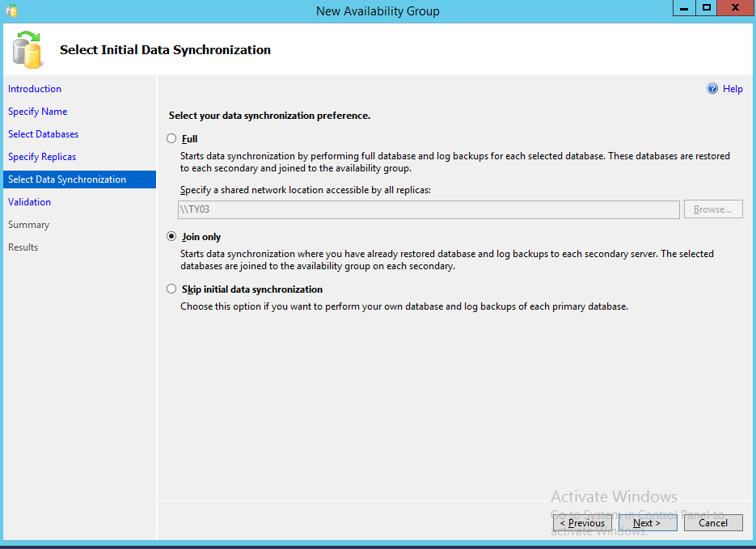Go back using the Previous button
The height and width of the screenshot is (549, 756).
click(x=581, y=522)
